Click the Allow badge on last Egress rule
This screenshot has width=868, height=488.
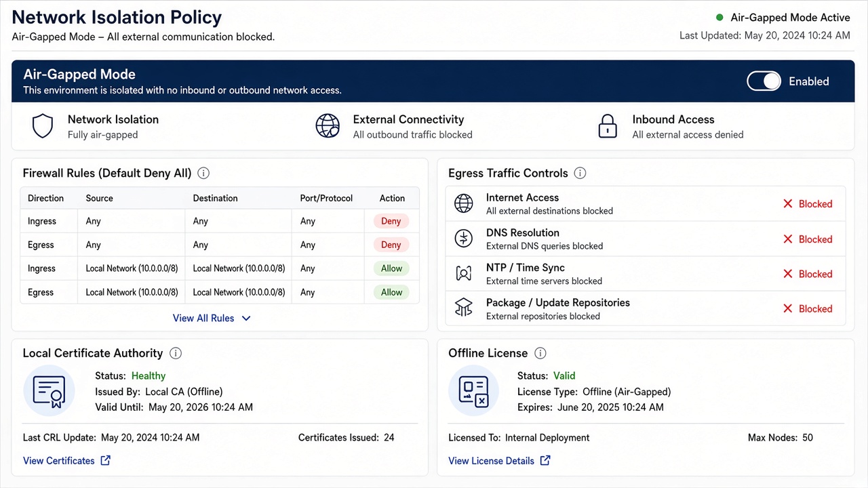pyautogui.click(x=391, y=292)
